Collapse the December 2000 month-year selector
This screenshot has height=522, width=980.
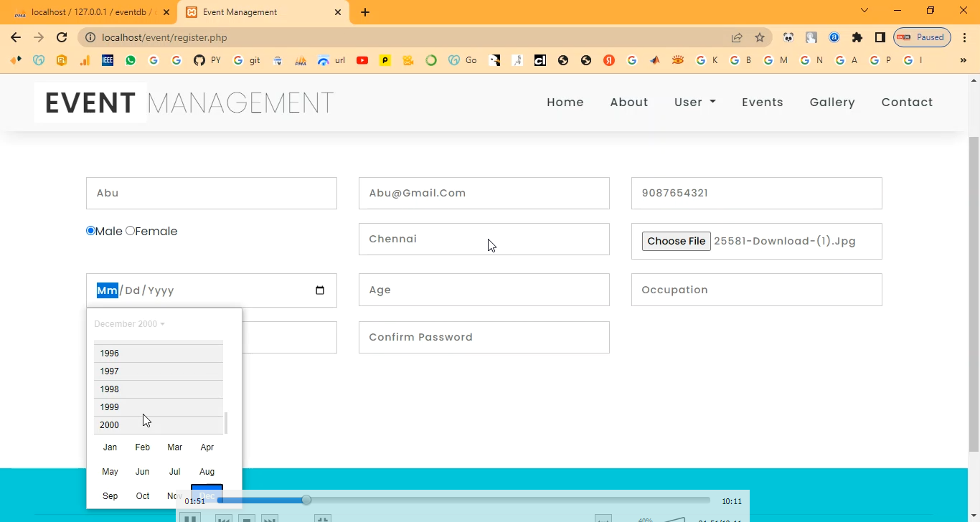(129, 324)
